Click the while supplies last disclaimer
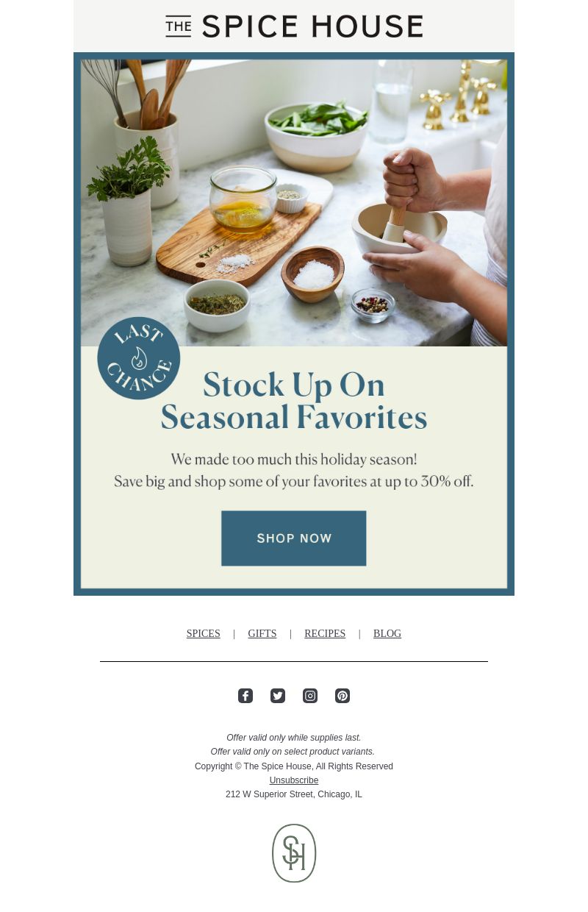This screenshot has width=588, height=912. [294, 738]
